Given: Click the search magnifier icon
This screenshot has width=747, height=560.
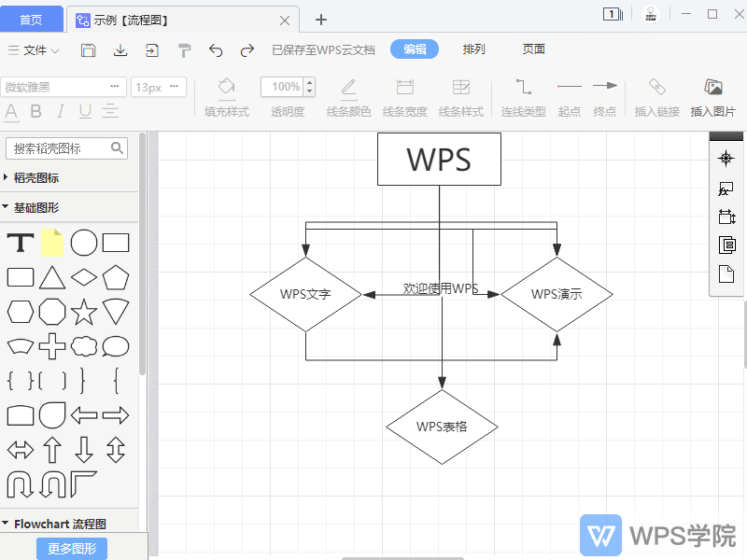Looking at the screenshot, I should click(x=117, y=148).
